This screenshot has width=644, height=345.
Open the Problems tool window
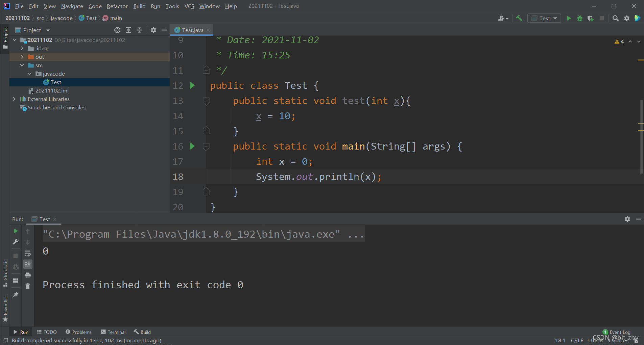(x=78, y=332)
